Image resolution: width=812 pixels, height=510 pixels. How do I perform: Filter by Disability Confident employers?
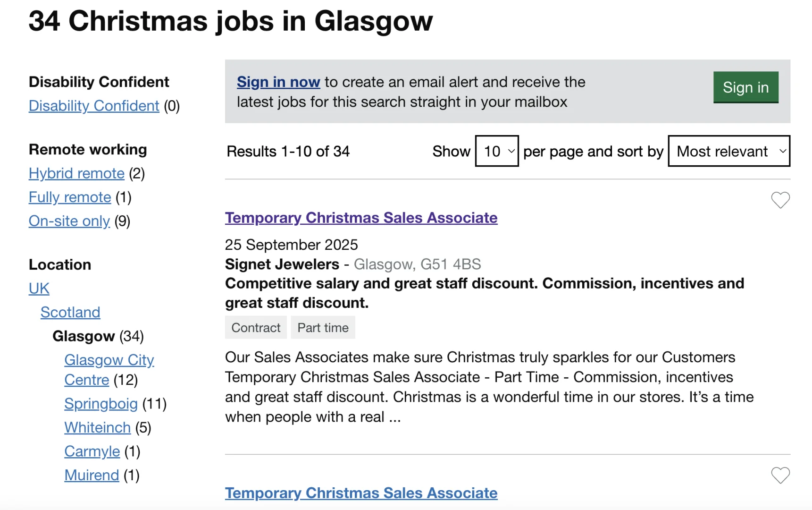coord(94,106)
